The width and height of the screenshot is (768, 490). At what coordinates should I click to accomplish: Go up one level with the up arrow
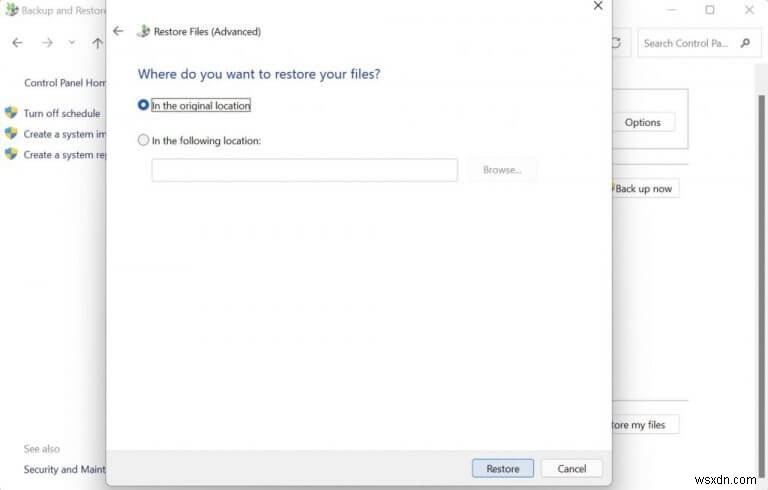[x=97, y=43]
